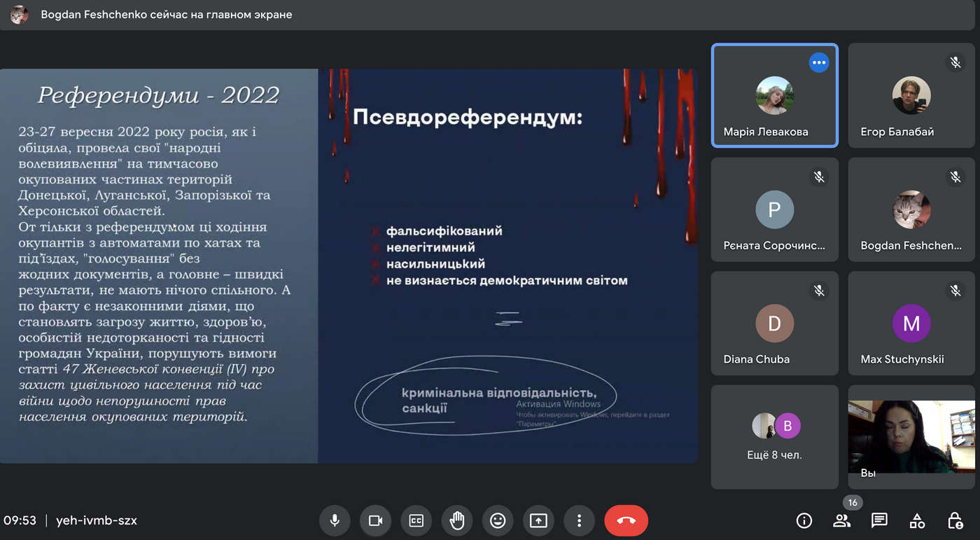980x540 pixels.
Task: Open the emoji reactions picker
Action: (498, 520)
